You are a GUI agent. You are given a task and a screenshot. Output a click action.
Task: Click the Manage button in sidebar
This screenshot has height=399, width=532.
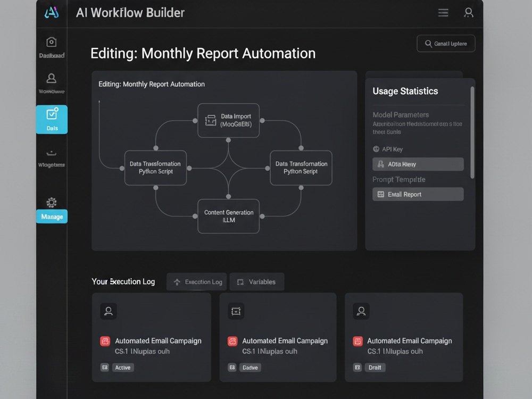tap(52, 217)
